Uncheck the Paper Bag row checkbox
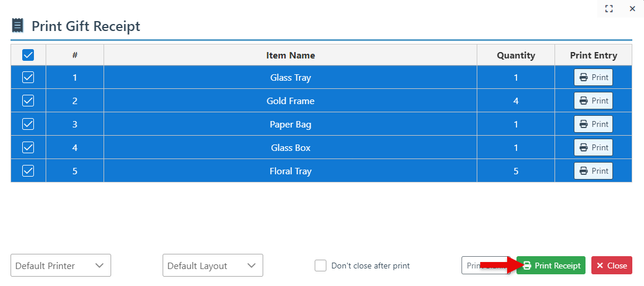 (x=28, y=124)
